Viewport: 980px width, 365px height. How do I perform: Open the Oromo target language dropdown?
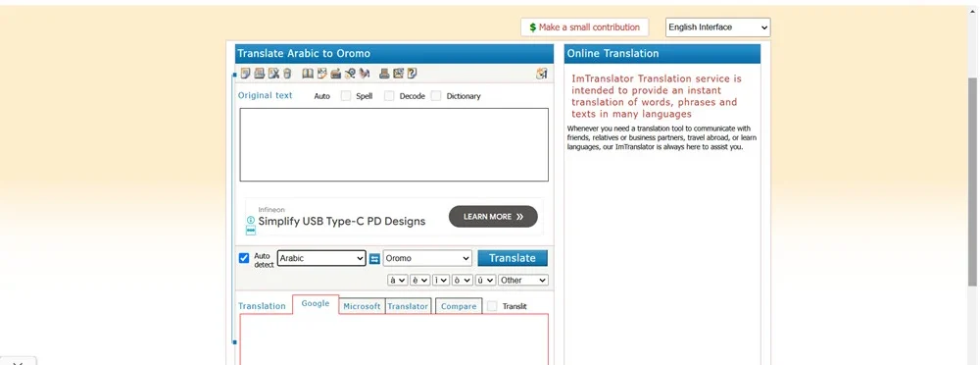click(427, 258)
